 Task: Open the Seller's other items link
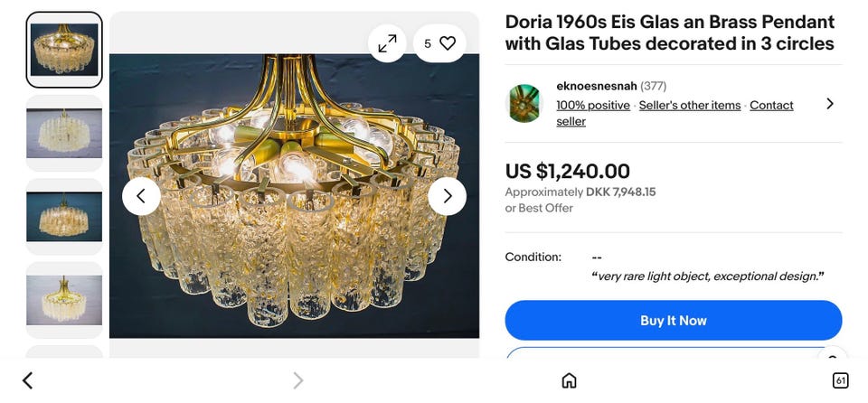689,105
